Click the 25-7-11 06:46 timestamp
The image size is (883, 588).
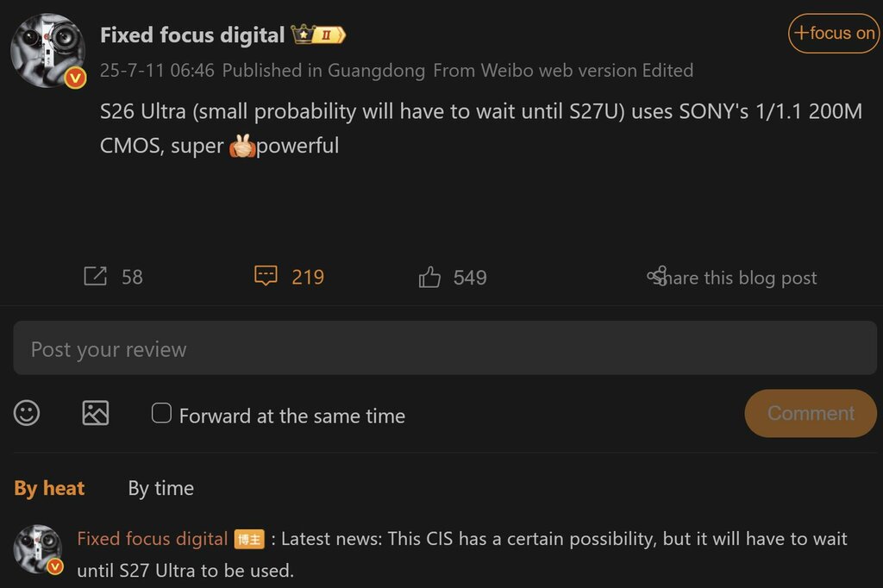coord(157,71)
